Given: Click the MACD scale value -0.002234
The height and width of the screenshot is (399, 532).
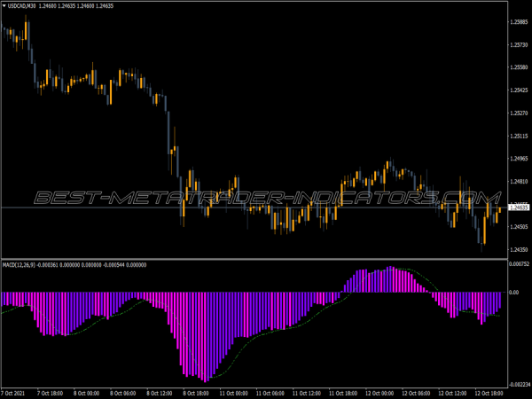Looking at the screenshot, I should click(520, 385).
